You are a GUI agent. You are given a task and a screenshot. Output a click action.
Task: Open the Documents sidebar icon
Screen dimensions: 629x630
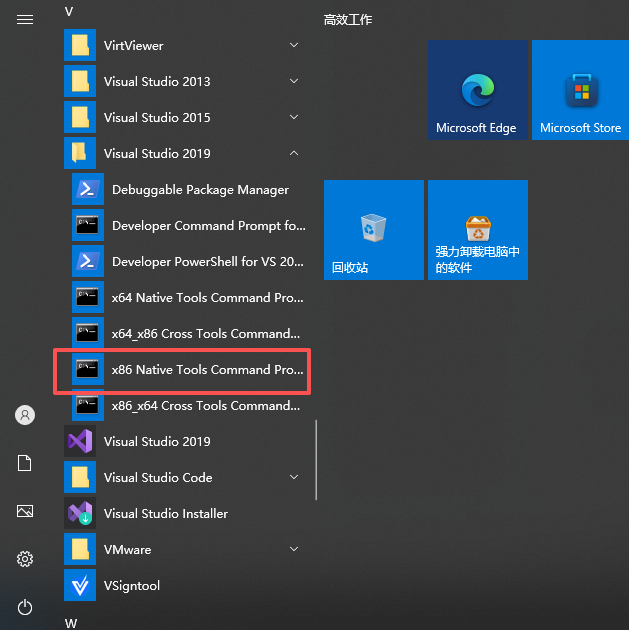(x=25, y=463)
